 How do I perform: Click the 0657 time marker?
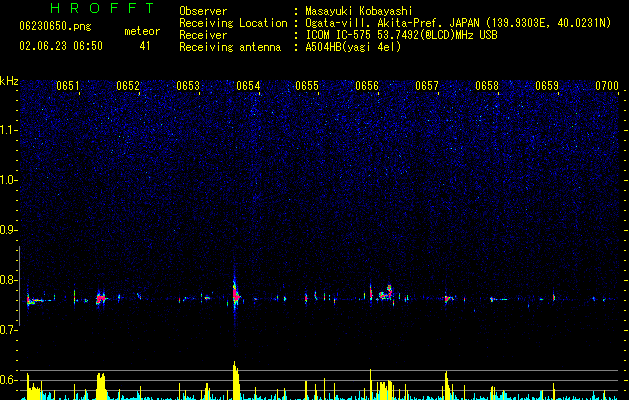pyautogui.click(x=427, y=86)
